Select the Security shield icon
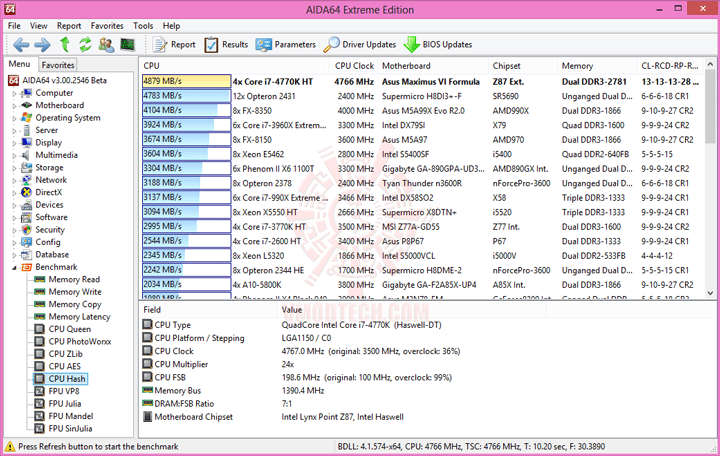The height and width of the screenshot is (456, 720). 27,230
